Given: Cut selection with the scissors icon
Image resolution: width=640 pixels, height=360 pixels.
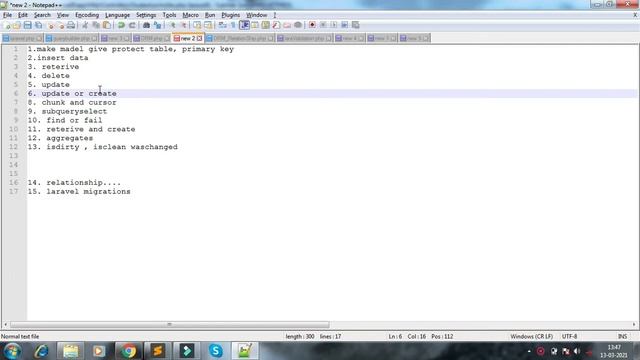Looking at the screenshot, I should click(x=85, y=25).
